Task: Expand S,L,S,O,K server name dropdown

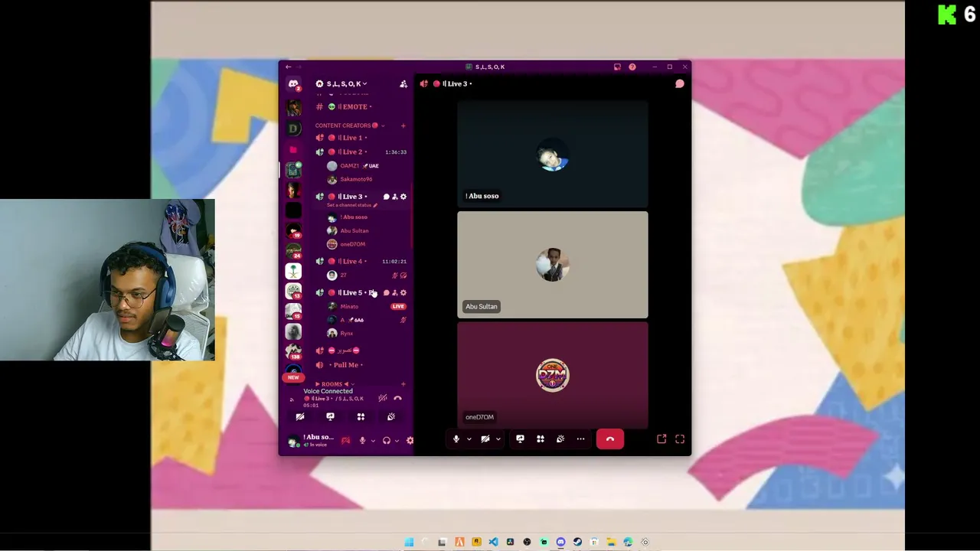Action: (347, 84)
